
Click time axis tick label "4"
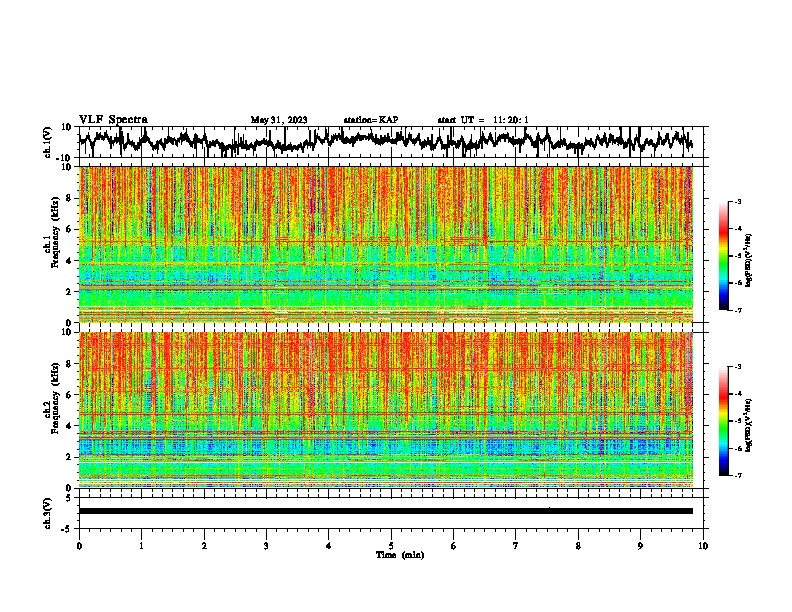(328, 546)
